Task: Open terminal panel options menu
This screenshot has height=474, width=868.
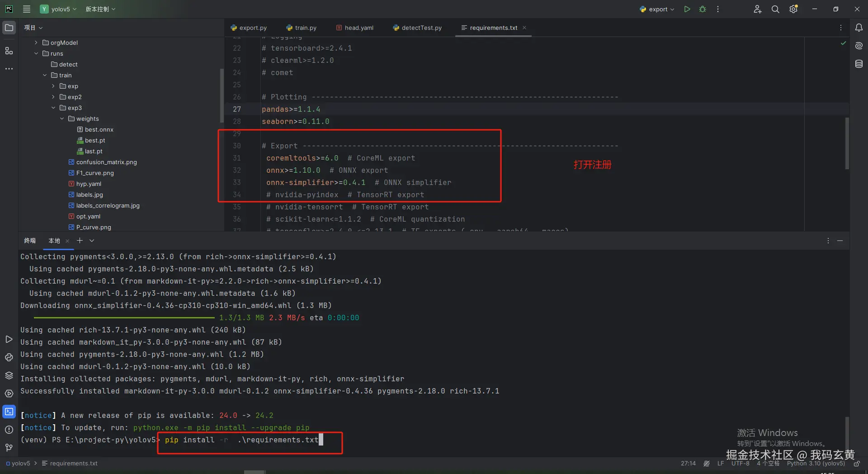Action: 828,241
